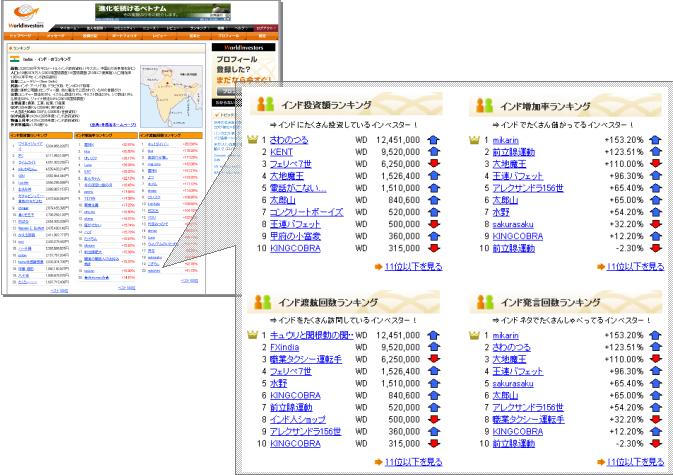Open the インド人ショップ investor link
Image resolution: width=673 pixels, height=475 pixels.
[298, 419]
